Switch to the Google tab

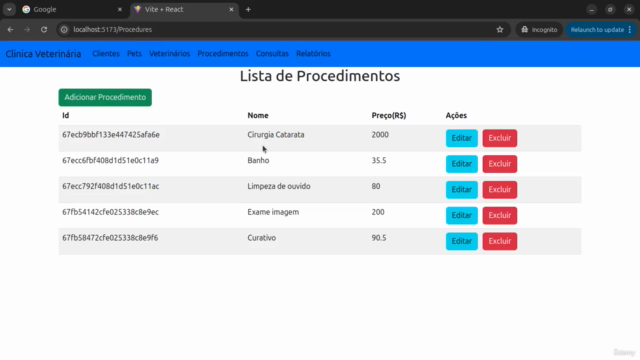(x=73, y=9)
